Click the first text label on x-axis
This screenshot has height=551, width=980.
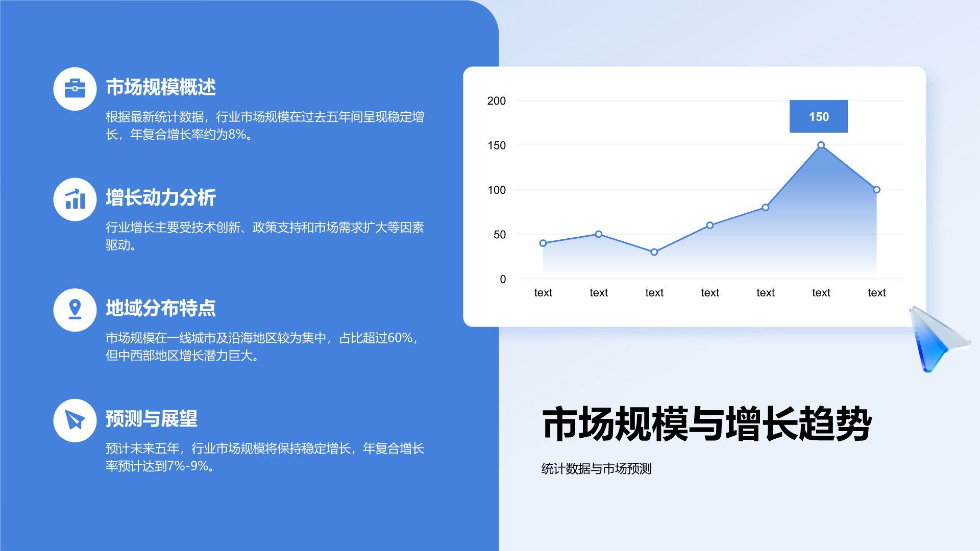click(x=543, y=293)
